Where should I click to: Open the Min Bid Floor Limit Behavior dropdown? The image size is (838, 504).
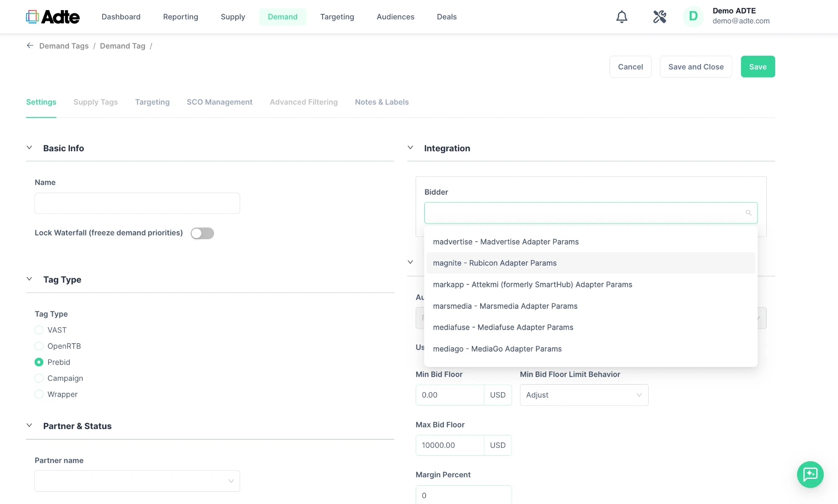(x=584, y=395)
